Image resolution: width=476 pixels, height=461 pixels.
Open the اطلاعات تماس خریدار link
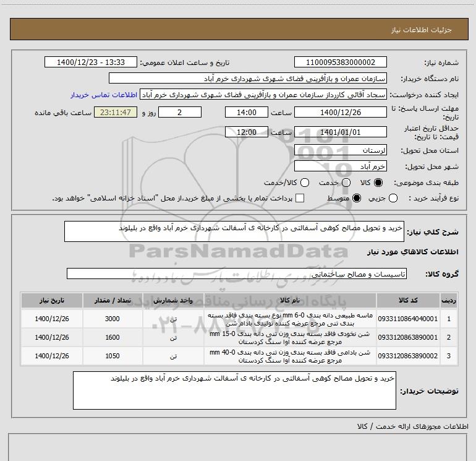[104, 95]
